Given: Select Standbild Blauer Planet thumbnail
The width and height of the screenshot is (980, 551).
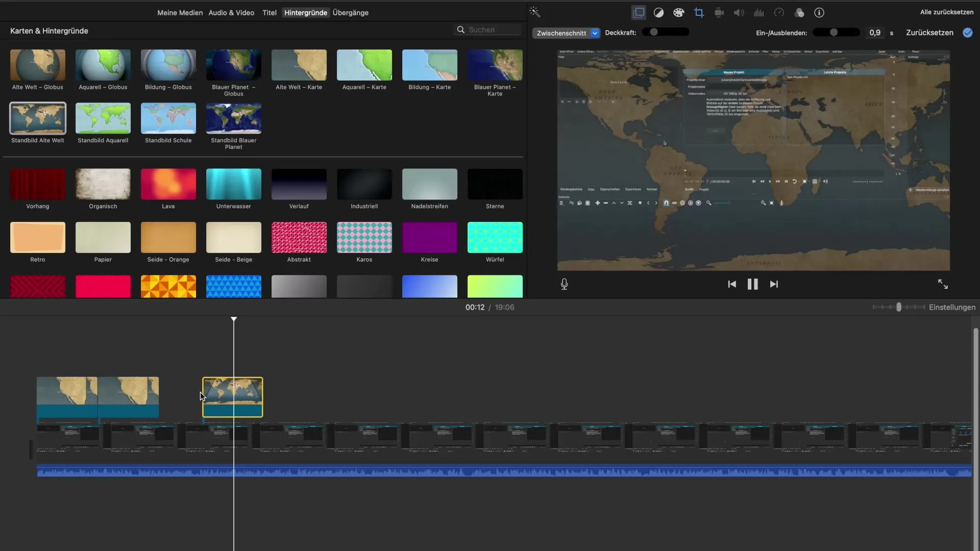Looking at the screenshot, I should tap(234, 118).
